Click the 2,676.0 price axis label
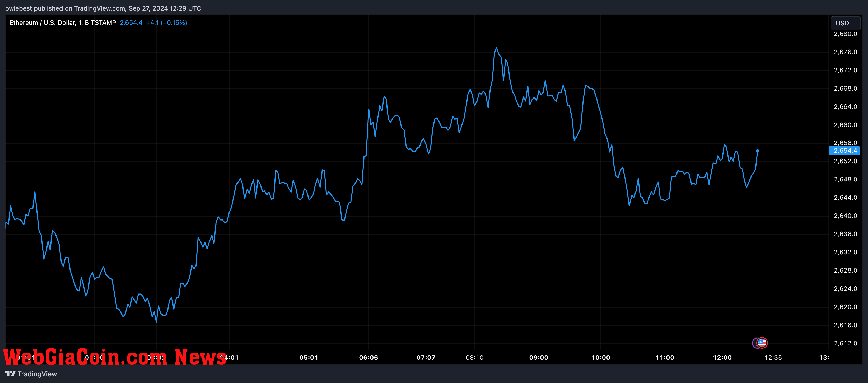This screenshot has height=383, width=868. point(845,52)
